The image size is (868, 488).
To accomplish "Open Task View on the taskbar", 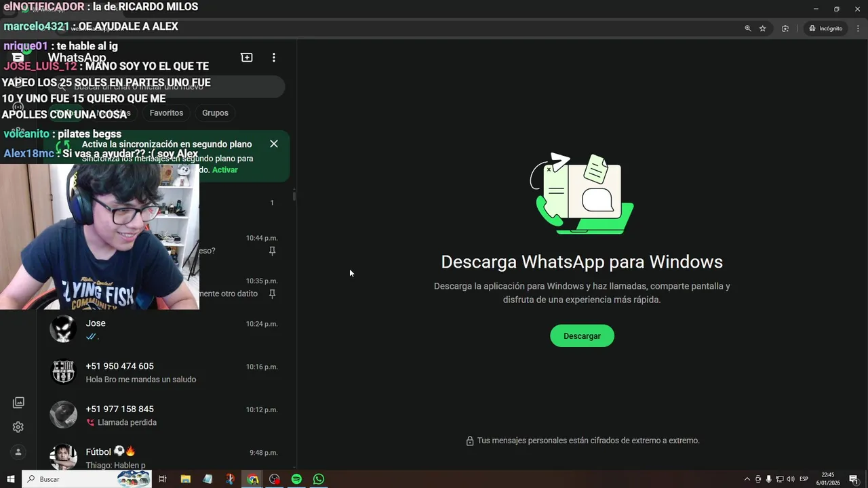I will pos(163,479).
